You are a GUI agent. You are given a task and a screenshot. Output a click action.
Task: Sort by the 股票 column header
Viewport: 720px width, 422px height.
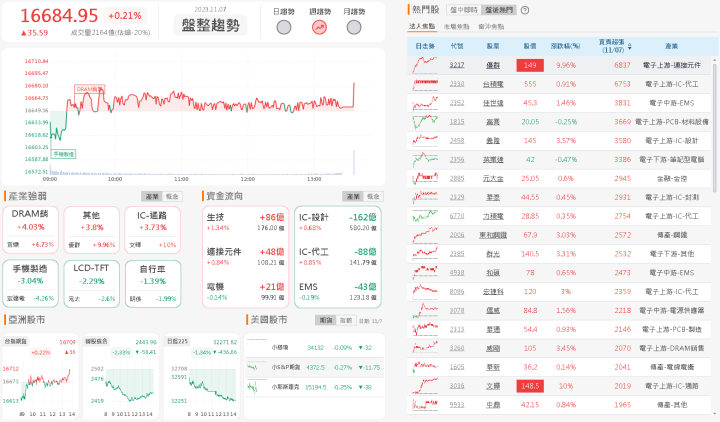[x=493, y=46]
